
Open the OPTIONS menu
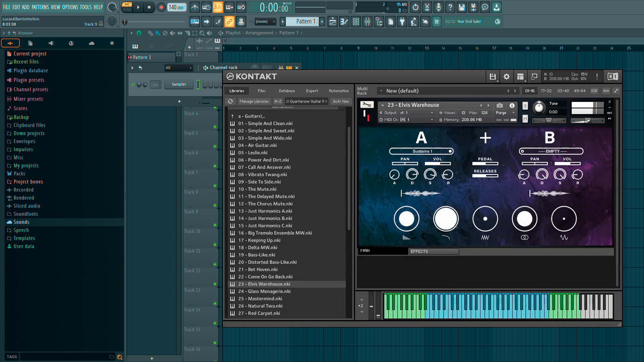[70, 7]
